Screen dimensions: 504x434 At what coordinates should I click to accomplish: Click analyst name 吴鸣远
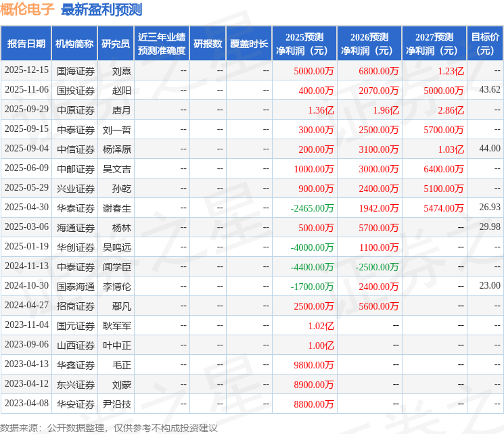tap(116, 247)
